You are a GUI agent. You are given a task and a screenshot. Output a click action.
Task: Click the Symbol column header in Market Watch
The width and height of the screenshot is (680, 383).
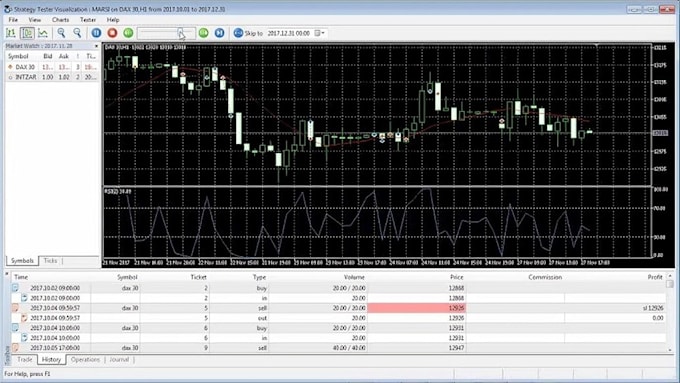(x=18, y=56)
